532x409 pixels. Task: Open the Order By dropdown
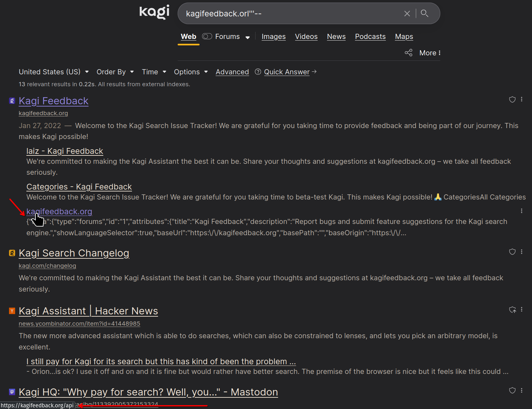click(x=115, y=72)
